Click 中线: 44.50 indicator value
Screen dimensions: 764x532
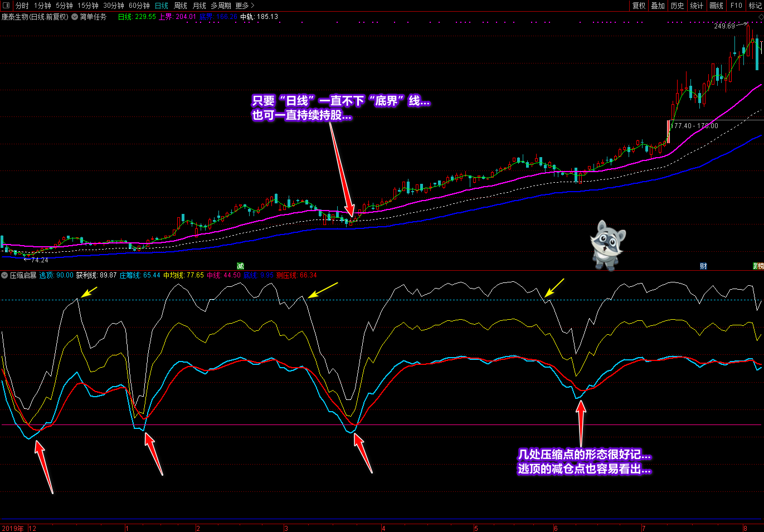coord(224,275)
